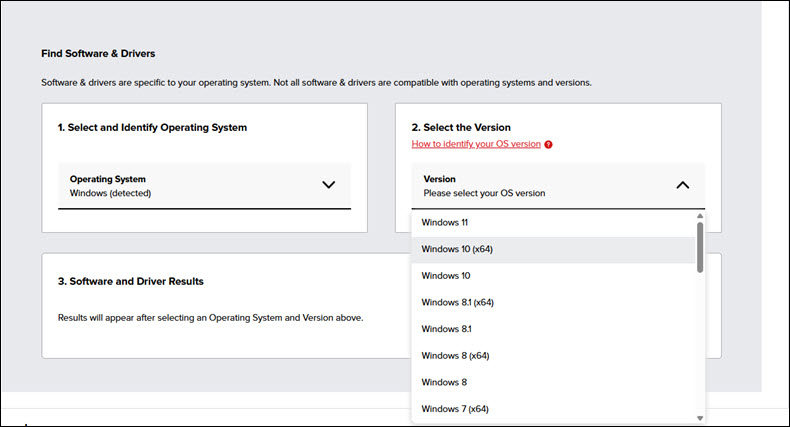
Task: Collapse the Version dropdown with the up chevron
Action: tap(683, 185)
